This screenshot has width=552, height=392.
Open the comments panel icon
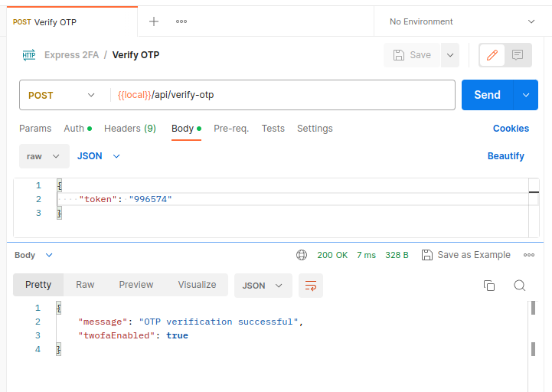pos(518,55)
